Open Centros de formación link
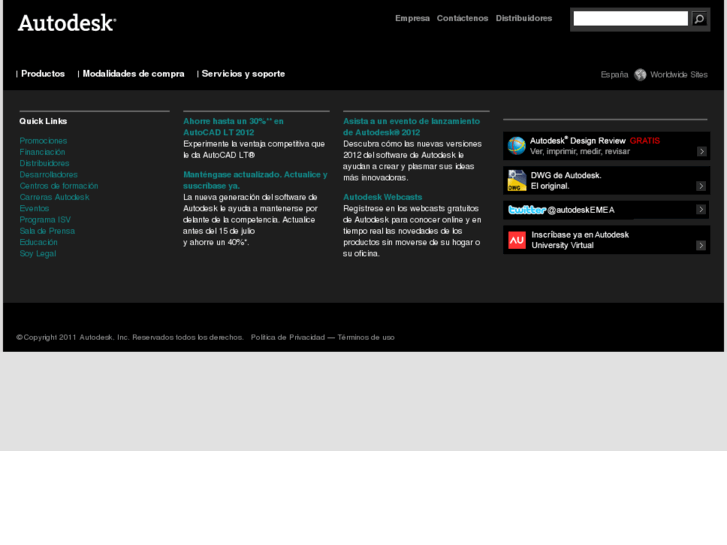 58,186
